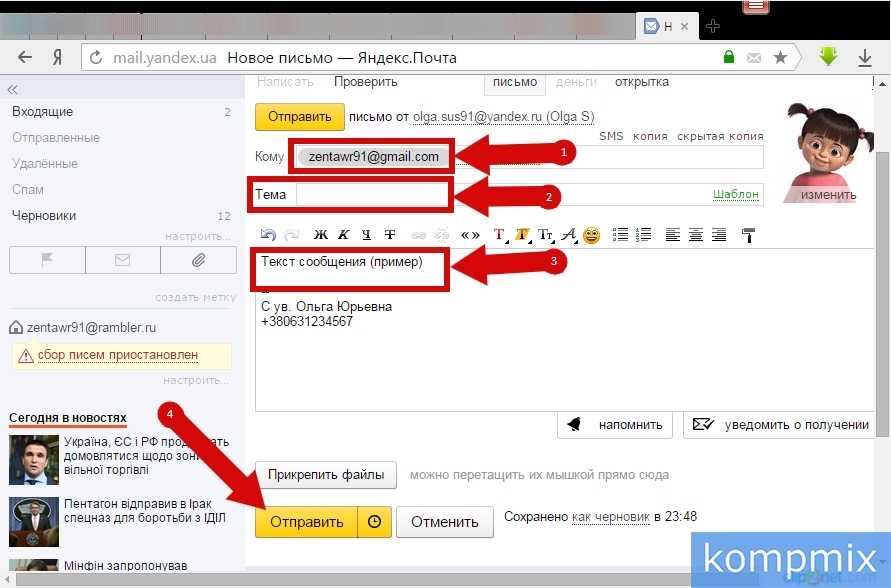This screenshot has width=891, height=588.
Task: Open the text background color picker
Action: pos(523,235)
